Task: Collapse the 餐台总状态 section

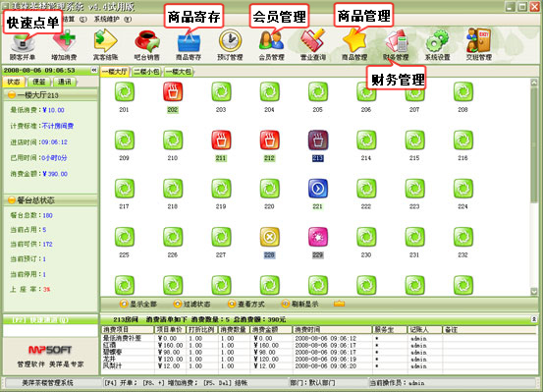Action: tap(12, 200)
